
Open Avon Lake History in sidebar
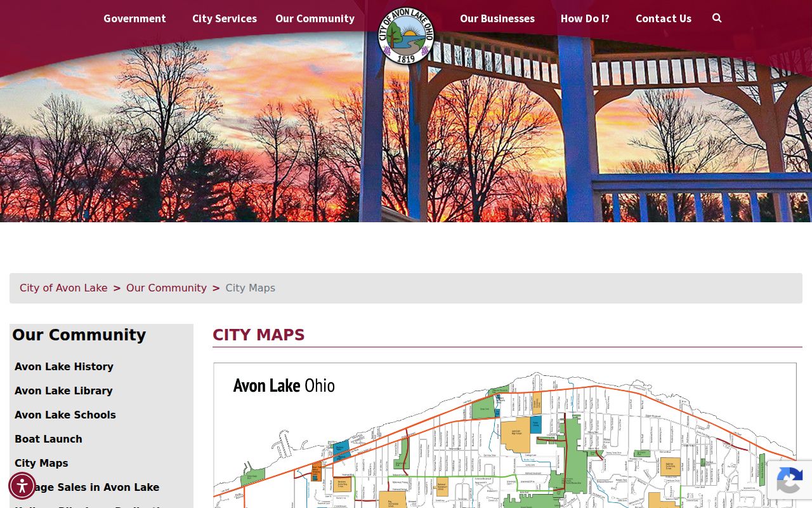[64, 366]
